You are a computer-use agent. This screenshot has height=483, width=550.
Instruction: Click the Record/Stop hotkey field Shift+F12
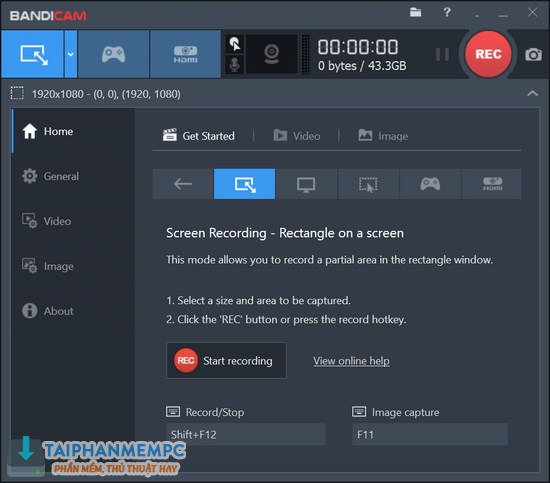coord(246,434)
